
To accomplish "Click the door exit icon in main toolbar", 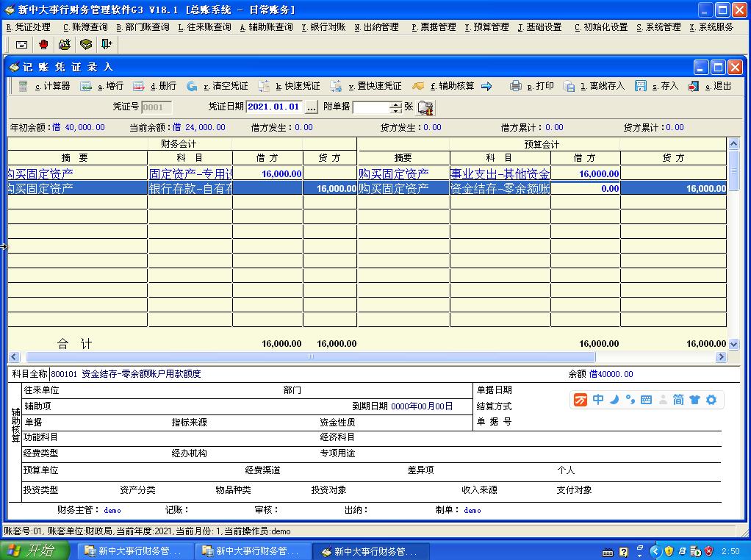I will pos(107,45).
